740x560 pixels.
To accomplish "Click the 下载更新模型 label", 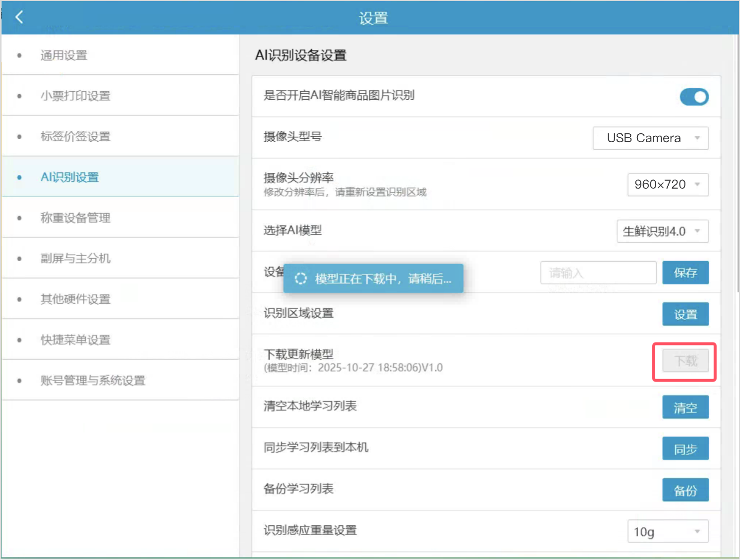I will pos(298,354).
